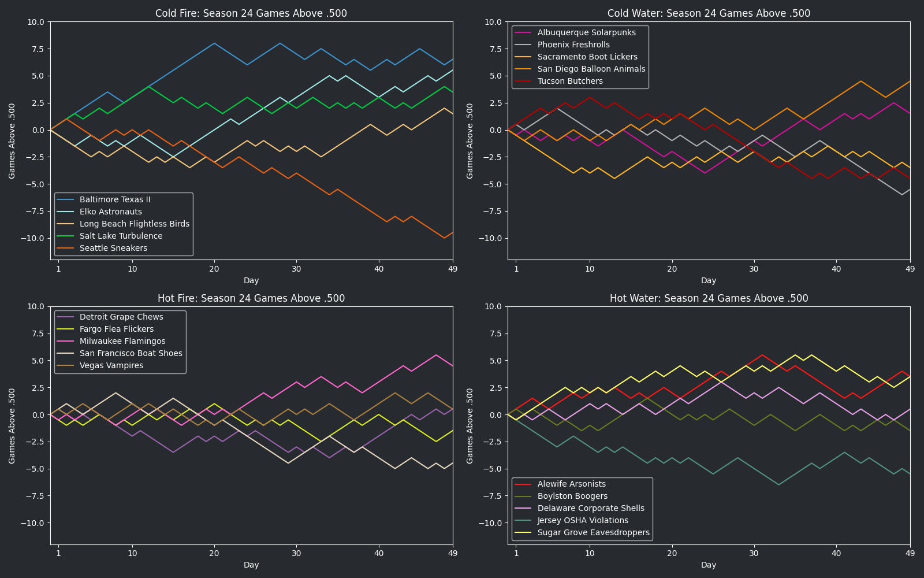Click the Day axis label under Hot Water
Image resolution: width=924 pixels, height=578 pixels.
709,565
